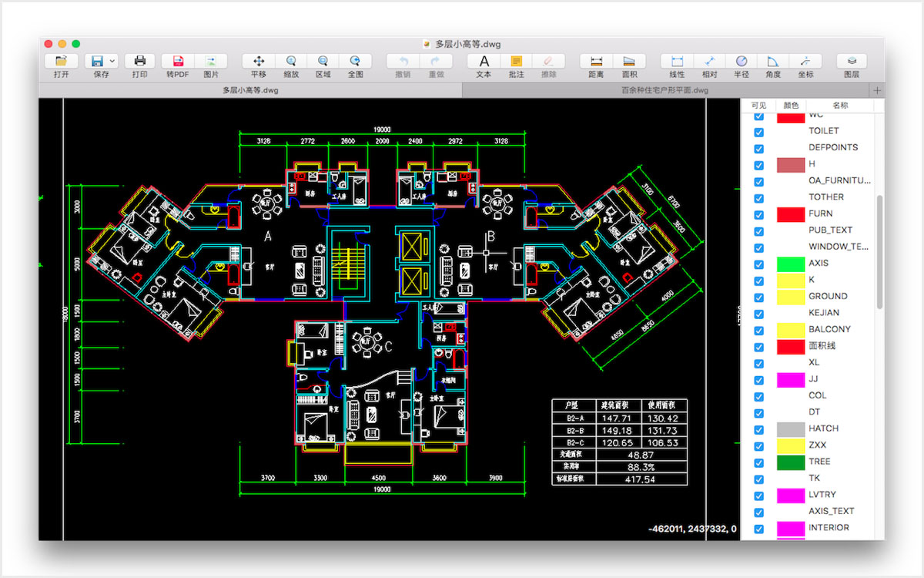The width and height of the screenshot is (924, 578).
Task: Select the 缩放 (Zoom) tool
Action: click(x=291, y=61)
